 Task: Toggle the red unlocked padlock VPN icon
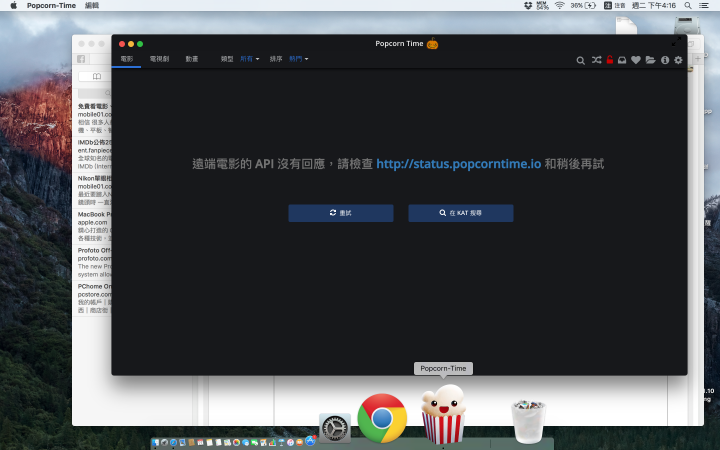609,60
